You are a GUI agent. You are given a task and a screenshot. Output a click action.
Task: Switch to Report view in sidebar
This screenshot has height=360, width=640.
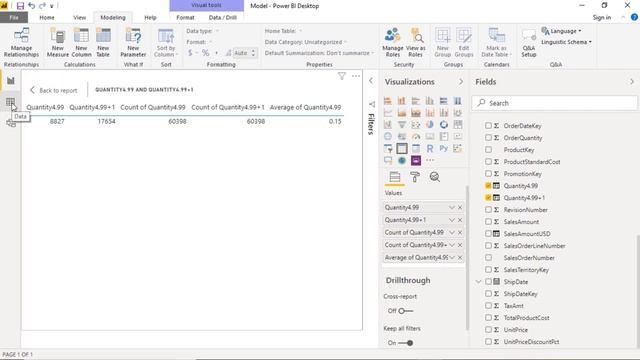[x=11, y=81]
